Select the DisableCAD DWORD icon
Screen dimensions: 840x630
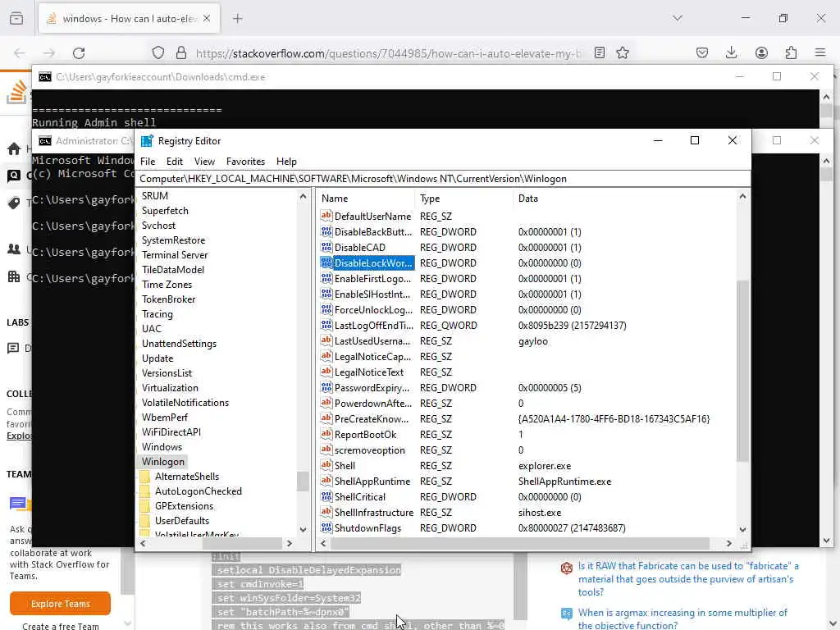point(326,247)
